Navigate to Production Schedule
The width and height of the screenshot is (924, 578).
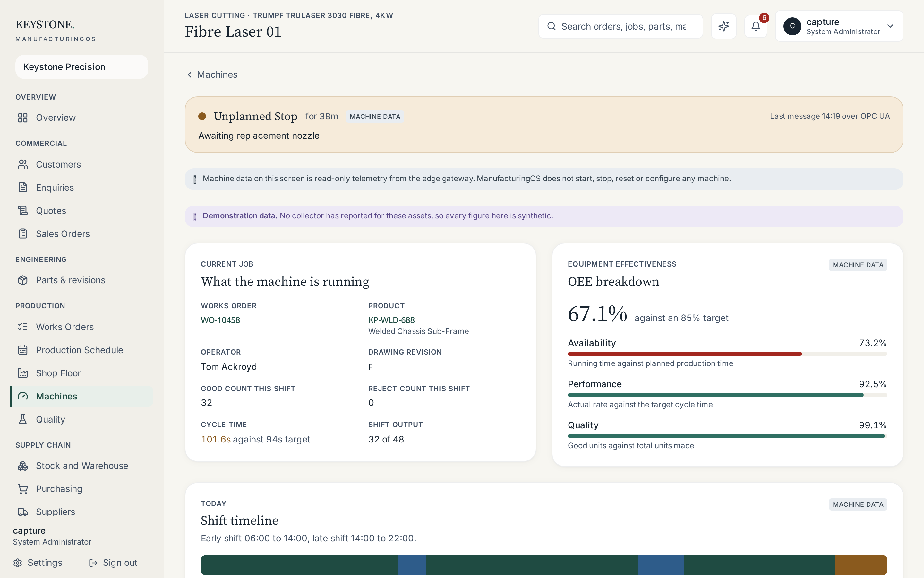[82, 350]
